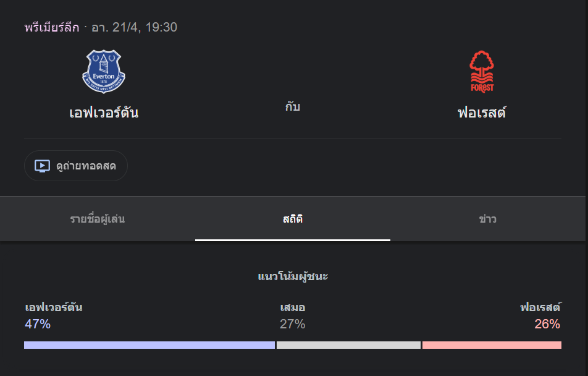Screen dimensions: 588x376
Task: Open the พรีเมียร์ลีก league link
Action: 52,27
